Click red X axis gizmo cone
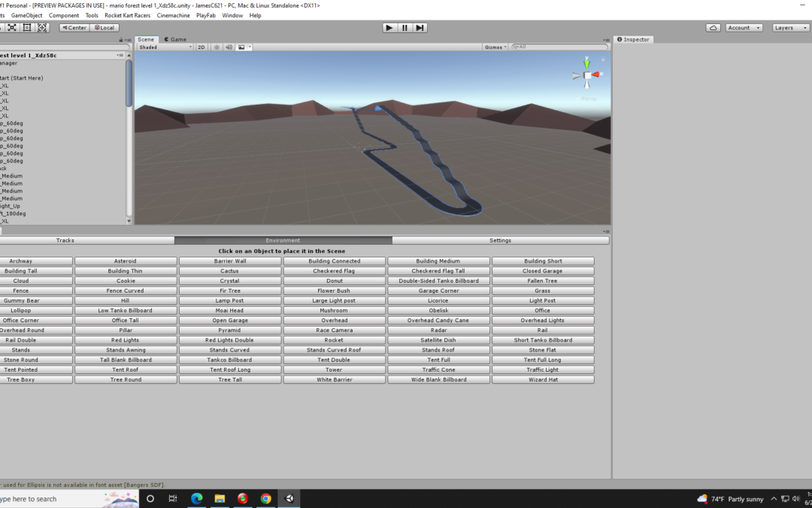 tap(596, 75)
